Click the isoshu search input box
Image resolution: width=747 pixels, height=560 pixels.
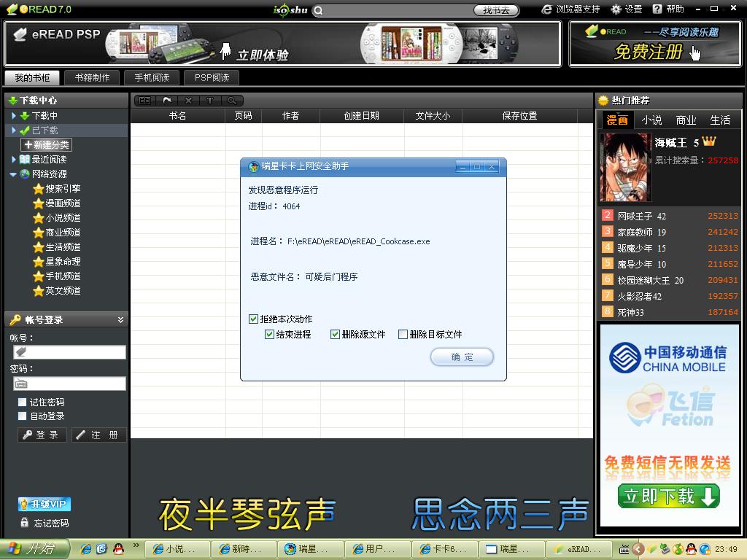tap(399, 10)
